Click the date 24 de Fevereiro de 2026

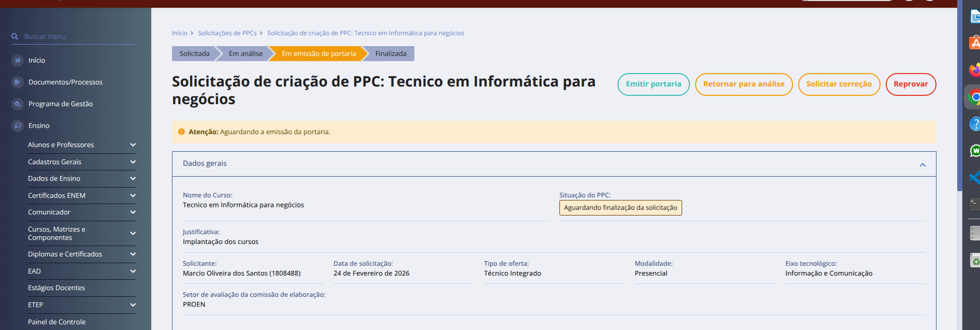pyautogui.click(x=371, y=274)
